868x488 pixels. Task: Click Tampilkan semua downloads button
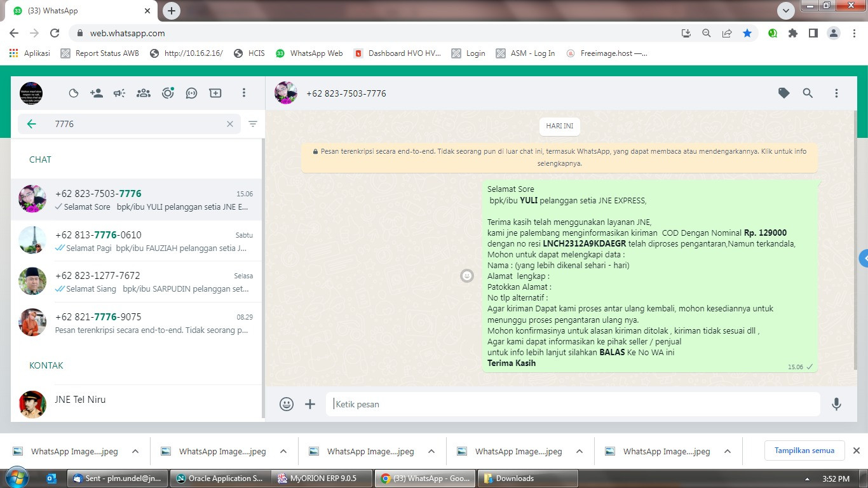coord(804,451)
